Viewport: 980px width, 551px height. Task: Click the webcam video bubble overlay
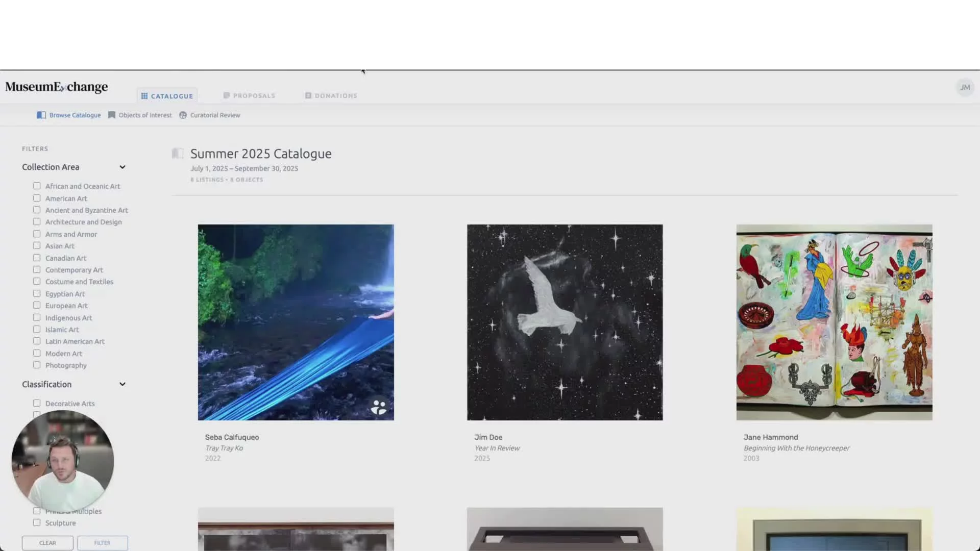(x=63, y=461)
